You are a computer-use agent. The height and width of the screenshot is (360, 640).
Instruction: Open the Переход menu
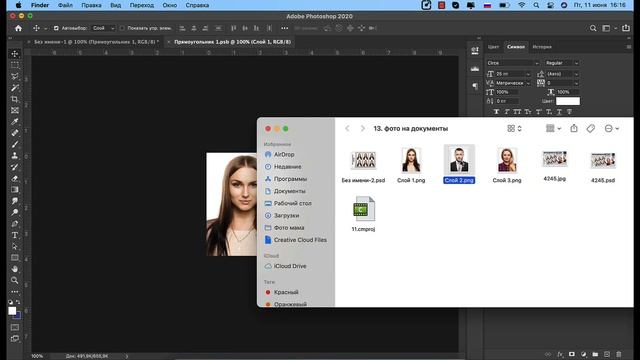point(142,5)
